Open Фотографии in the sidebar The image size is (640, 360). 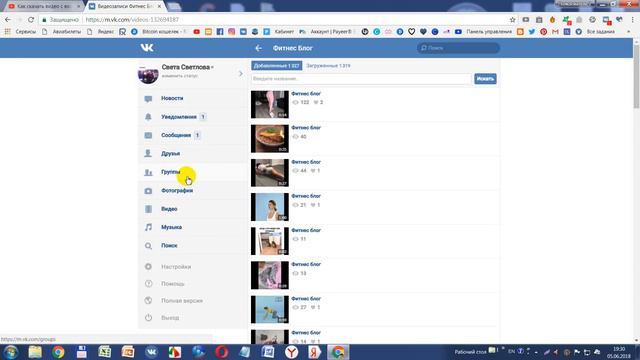pyautogui.click(x=177, y=191)
